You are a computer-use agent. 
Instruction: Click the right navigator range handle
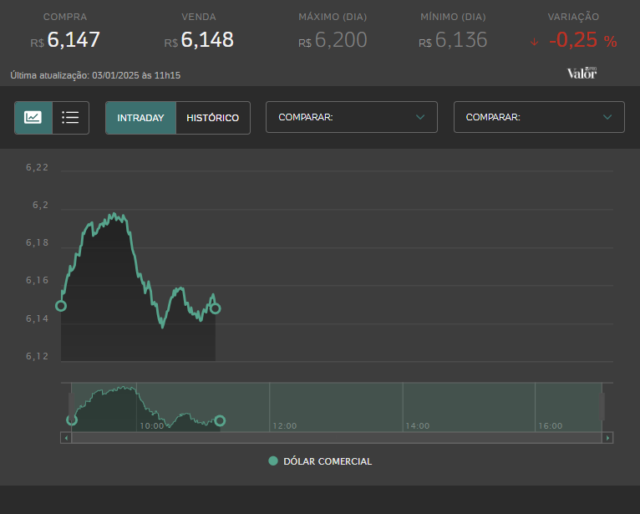pyautogui.click(x=602, y=406)
